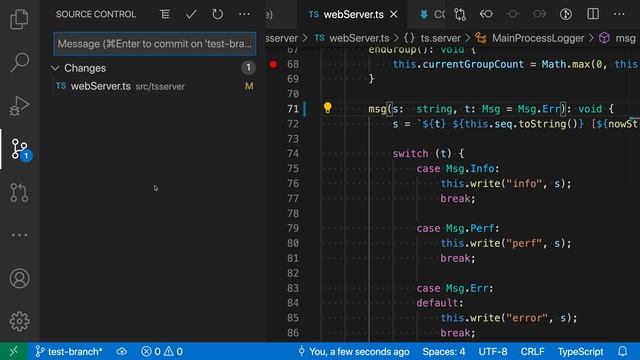Click the commit message input box
This screenshot has width=640, height=360.
pyautogui.click(x=155, y=44)
